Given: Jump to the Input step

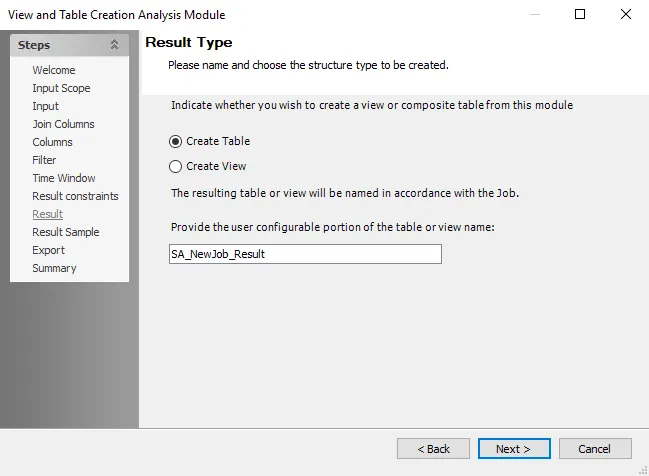Looking at the screenshot, I should pyautogui.click(x=46, y=106).
